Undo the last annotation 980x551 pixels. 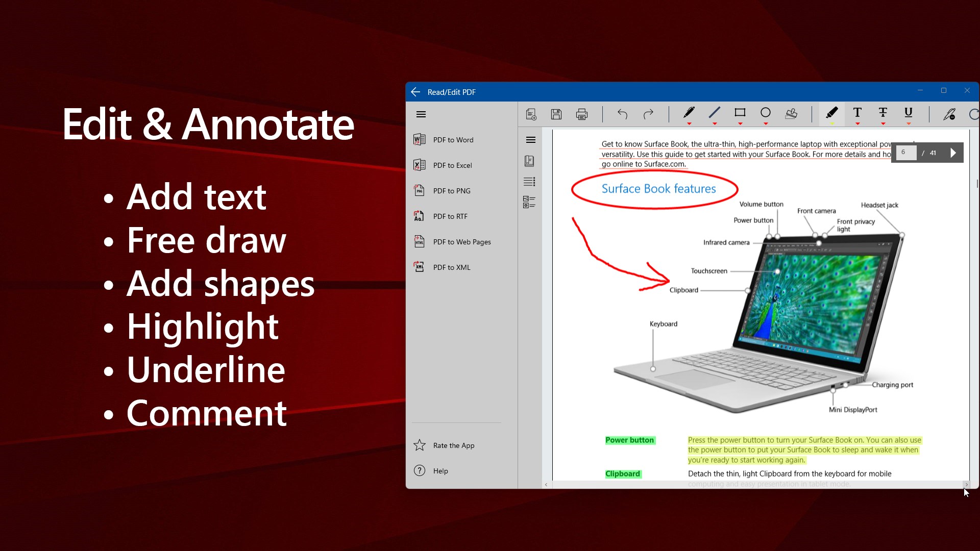click(622, 114)
